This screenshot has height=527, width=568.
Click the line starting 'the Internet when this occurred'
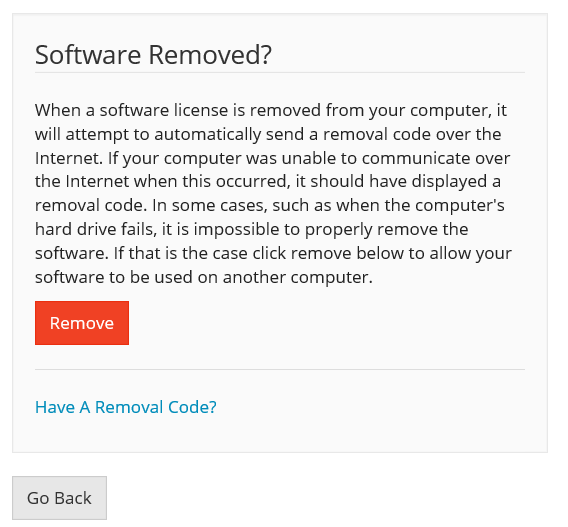268,181
